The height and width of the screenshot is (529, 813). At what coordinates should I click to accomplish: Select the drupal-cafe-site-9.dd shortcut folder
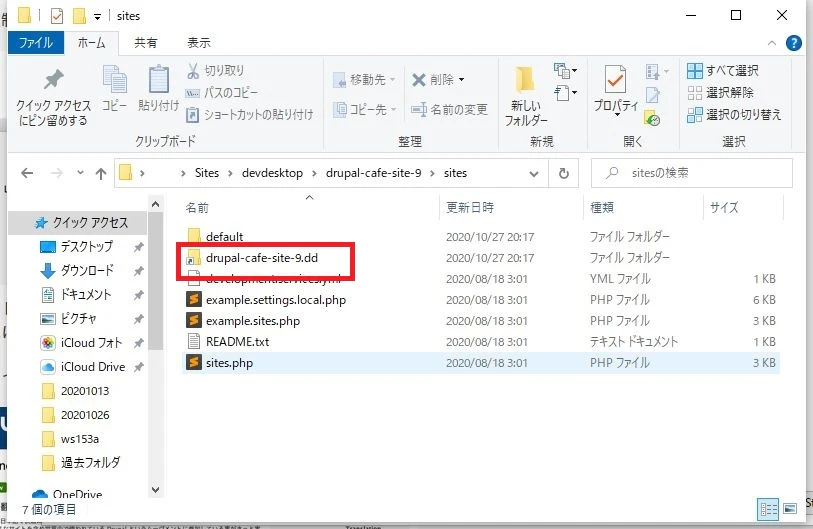(262, 258)
